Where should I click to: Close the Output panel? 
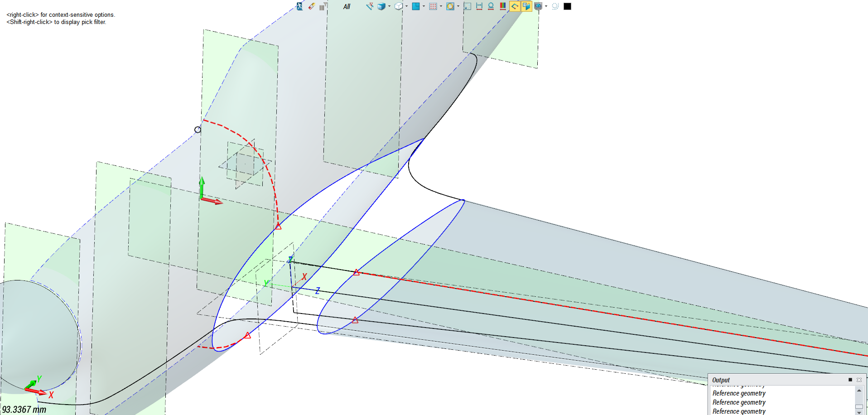click(x=859, y=380)
